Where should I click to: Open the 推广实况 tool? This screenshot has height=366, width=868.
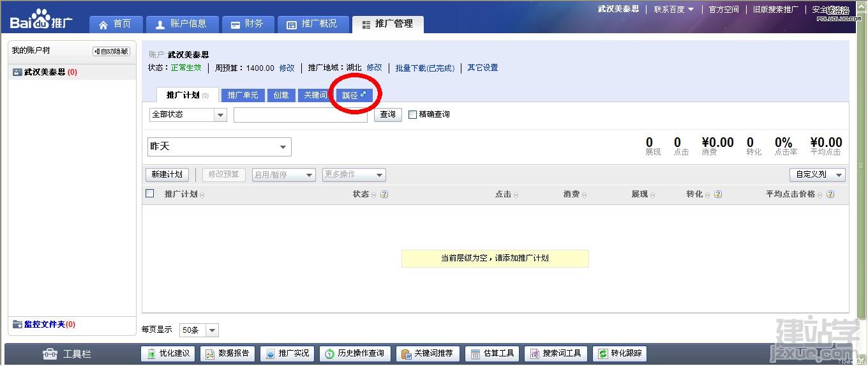(x=287, y=353)
